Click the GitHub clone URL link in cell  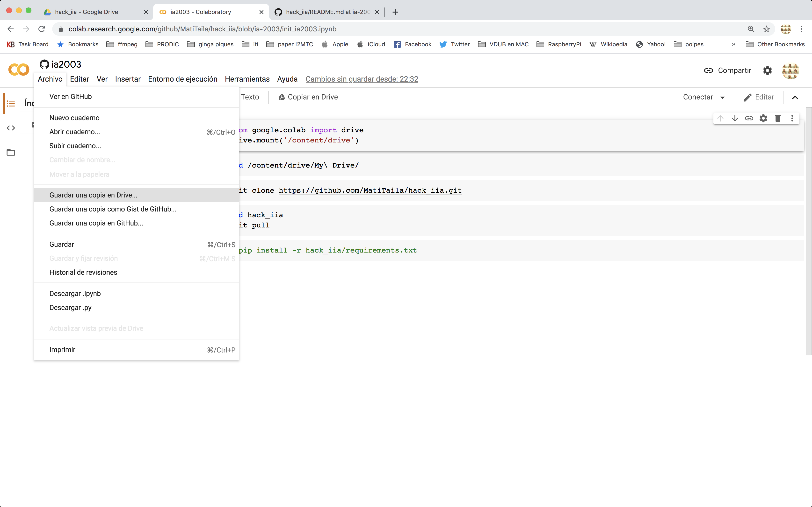click(370, 190)
